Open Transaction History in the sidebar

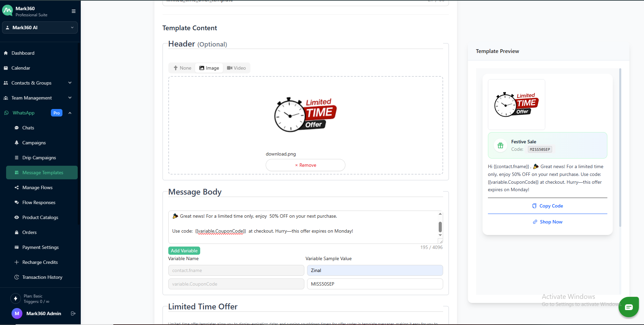pyautogui.click(x=42, y=277)
